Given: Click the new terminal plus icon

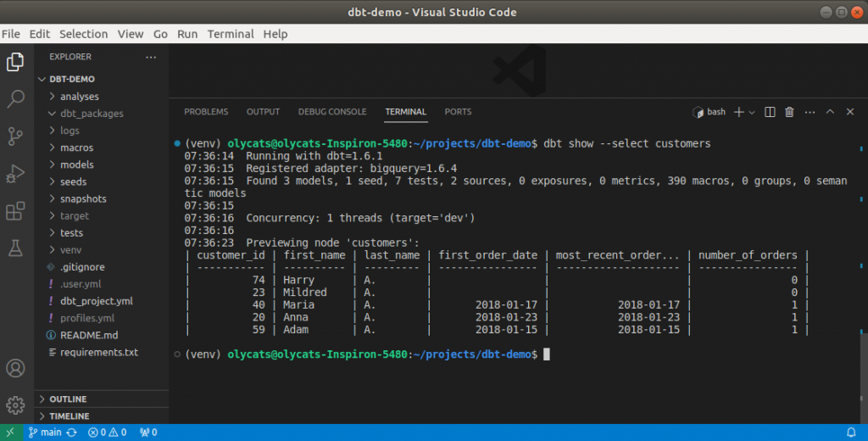Looking at the screenshot, I should coord(738,112).
